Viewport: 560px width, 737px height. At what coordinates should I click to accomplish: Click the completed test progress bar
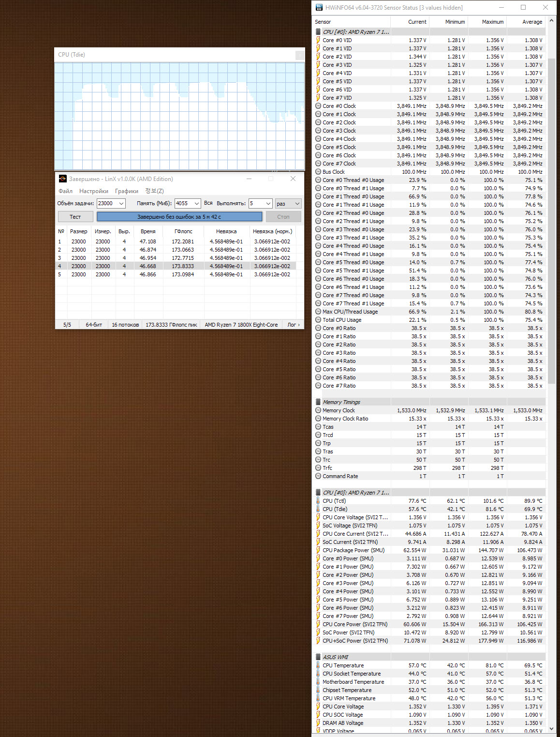[179, 217]
